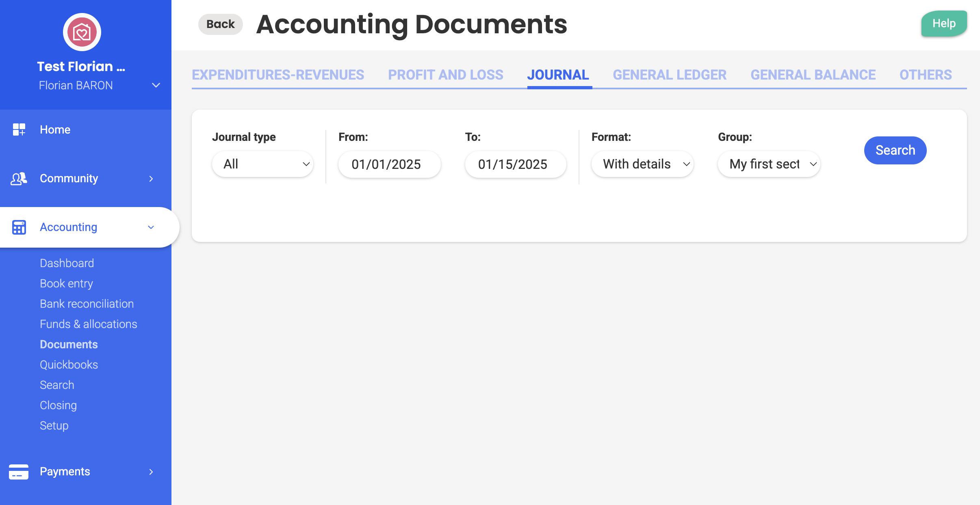Viewport: 980px width, 505px height.
Task: Click the From date field
Action: [x=389, y=164]
